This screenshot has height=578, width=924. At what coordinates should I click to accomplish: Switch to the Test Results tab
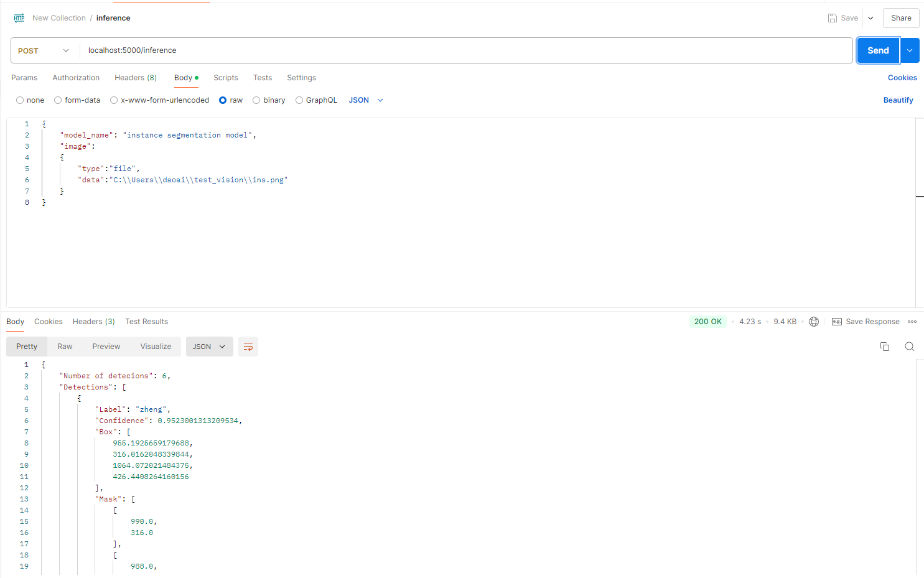pyautogui.click(x=147, y=322)
